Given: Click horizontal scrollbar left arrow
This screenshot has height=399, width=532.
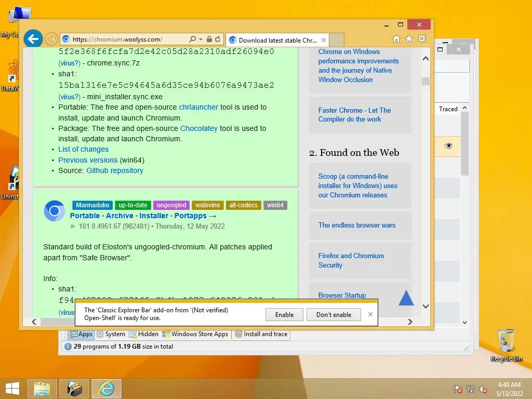Looking at the screenshot, I should click(x=34, y=322).
